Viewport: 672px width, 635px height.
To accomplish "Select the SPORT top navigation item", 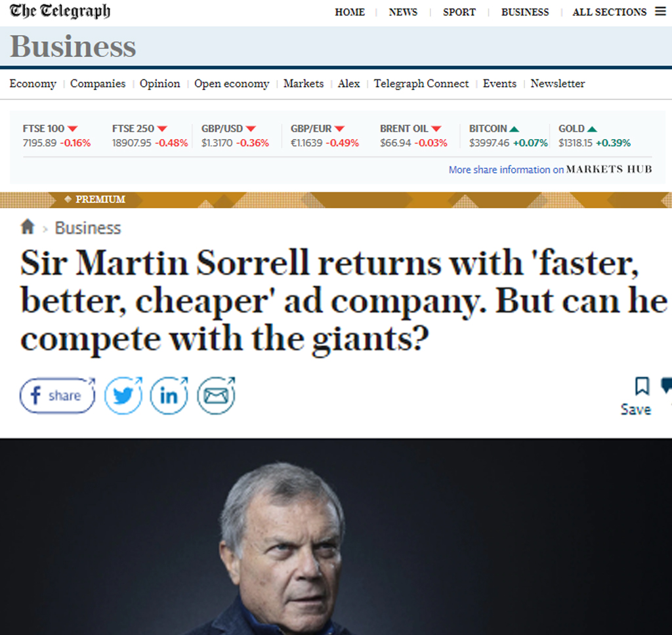I will [459, 12].
